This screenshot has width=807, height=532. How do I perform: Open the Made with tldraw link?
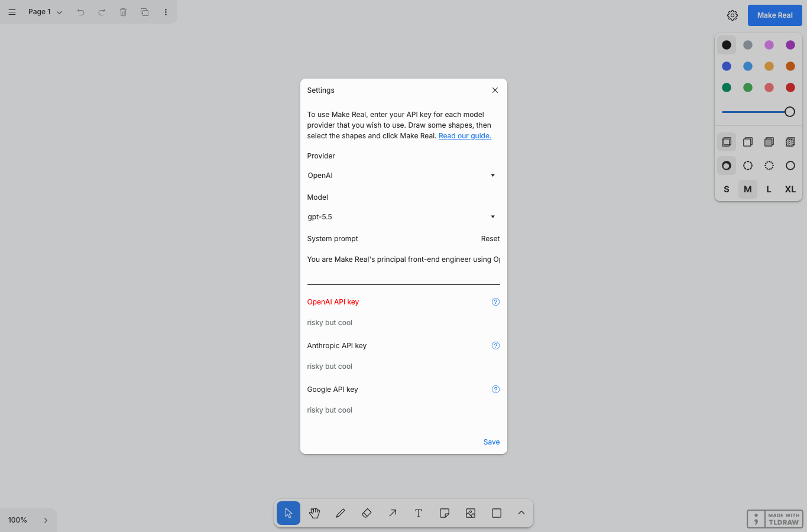[775, 519]
